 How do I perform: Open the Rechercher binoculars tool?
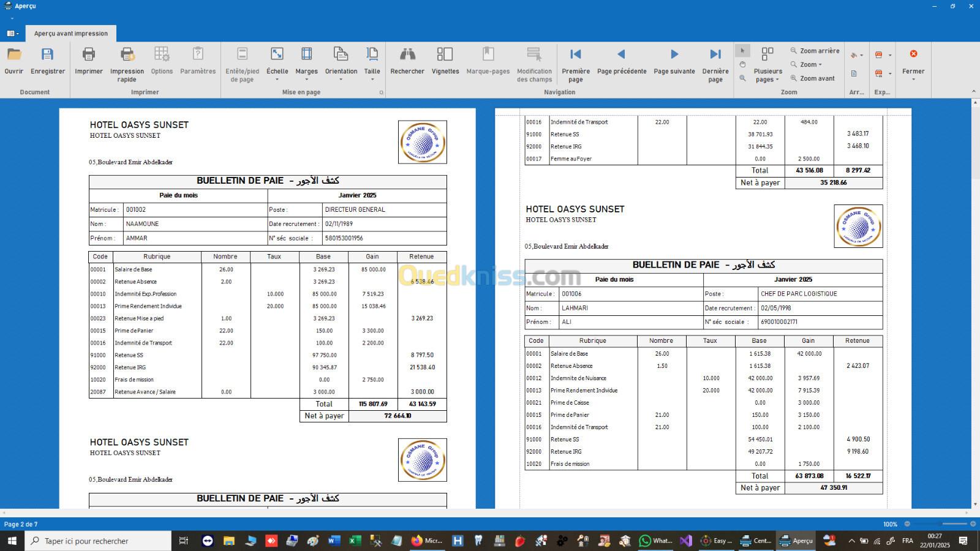coord(407,55)
